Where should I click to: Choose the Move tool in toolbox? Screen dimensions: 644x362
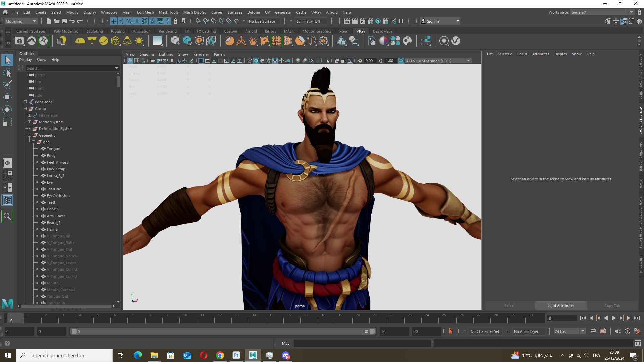pos(7,97)
